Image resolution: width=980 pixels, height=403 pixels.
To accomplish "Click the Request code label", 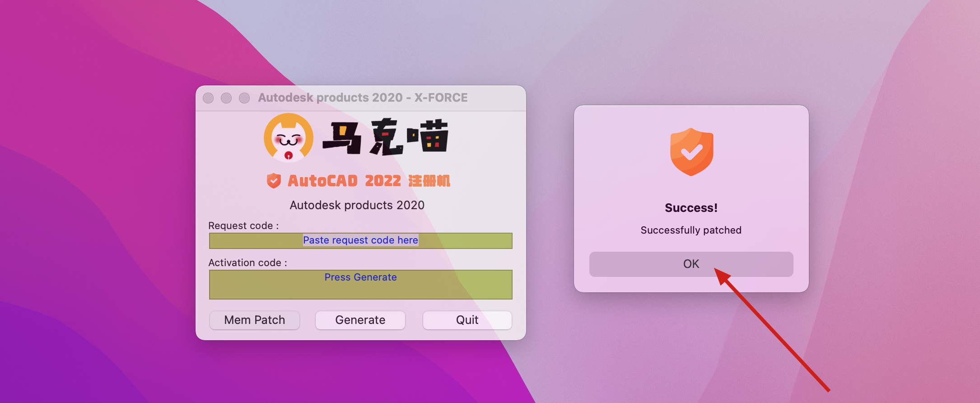I will click(243, 225).
